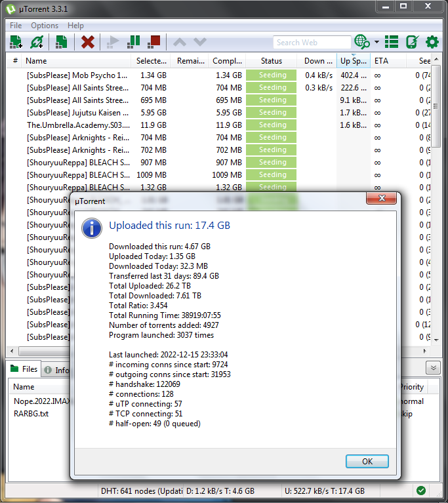This screenshot has height=503, width=448.
Task: Click Add Torrent from URL icon
Action: (37, 42)
